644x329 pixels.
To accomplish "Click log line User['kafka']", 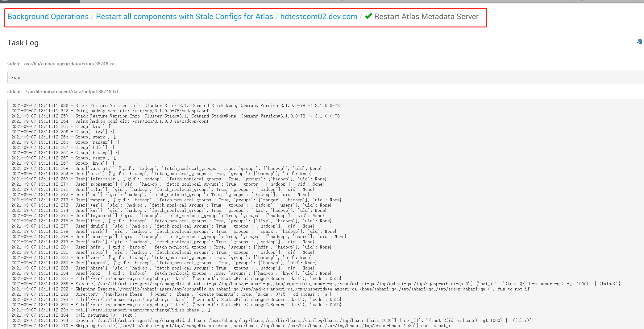I will point(163,242).
